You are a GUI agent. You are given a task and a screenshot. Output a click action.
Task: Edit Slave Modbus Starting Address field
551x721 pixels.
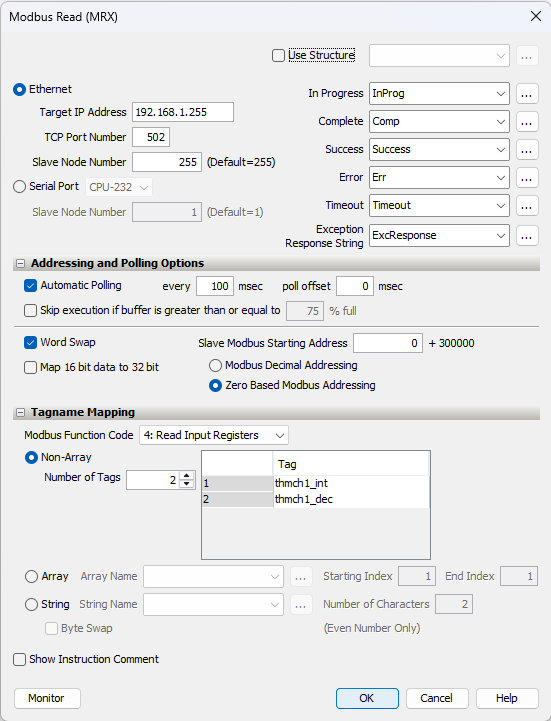(x=388, y=343)
